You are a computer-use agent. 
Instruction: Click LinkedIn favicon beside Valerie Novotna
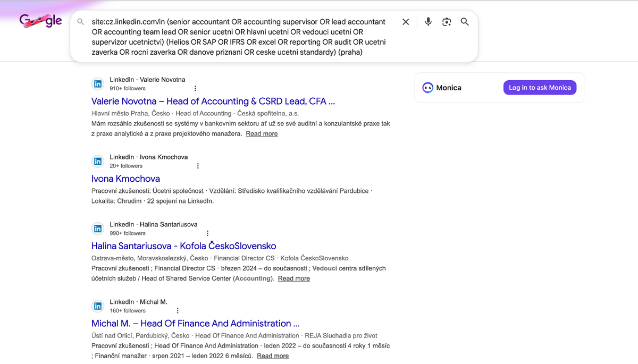coord(98,84)
